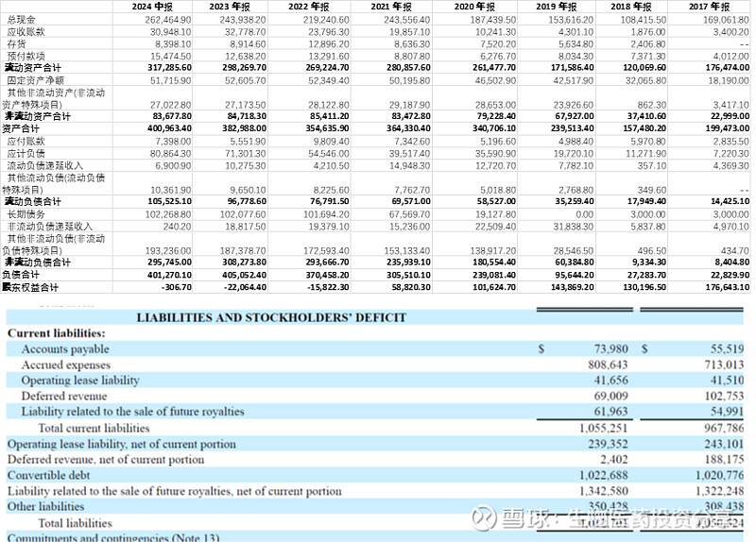Click 'Deferred revenue, net of current portion'

pos(106,460)
